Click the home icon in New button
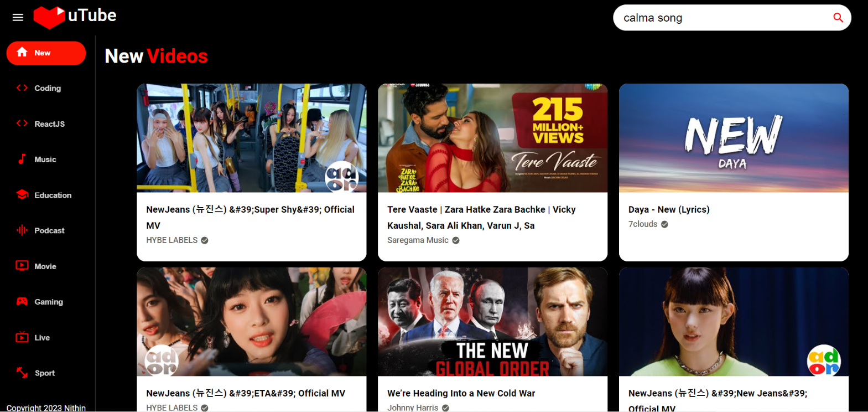This screenshot has height=412, width=868. pyautogui.click(x=22, y=52)
